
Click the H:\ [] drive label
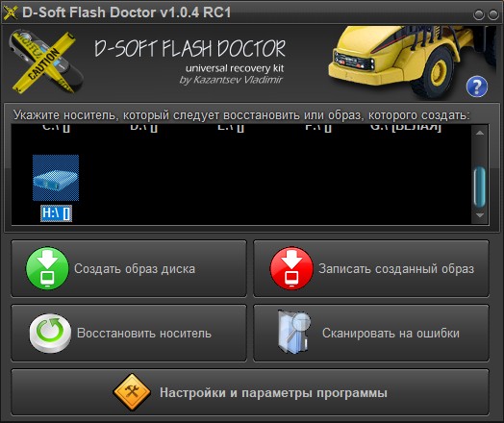[56, 213]
